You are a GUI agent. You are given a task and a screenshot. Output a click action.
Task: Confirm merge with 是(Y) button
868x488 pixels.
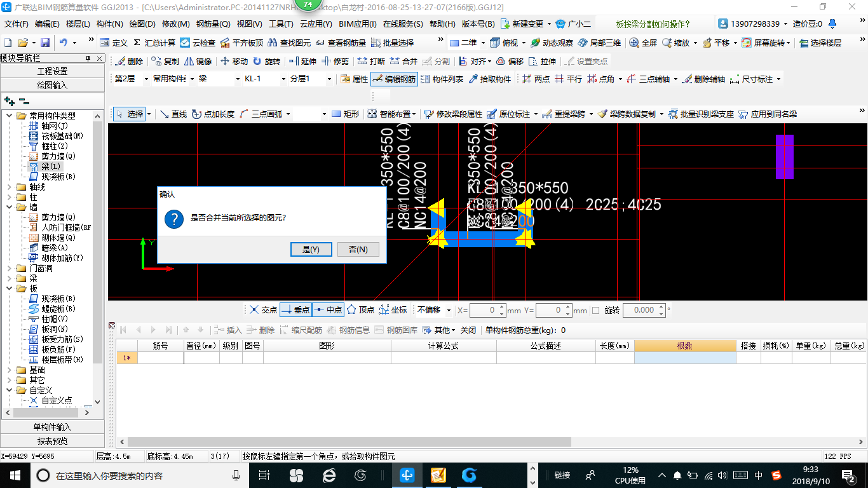(x=311, y=250)
